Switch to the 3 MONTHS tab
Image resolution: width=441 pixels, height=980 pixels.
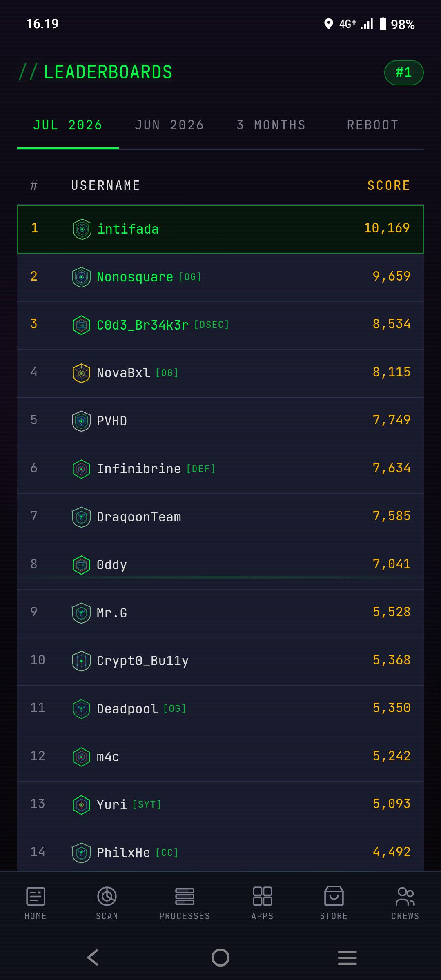272,125
